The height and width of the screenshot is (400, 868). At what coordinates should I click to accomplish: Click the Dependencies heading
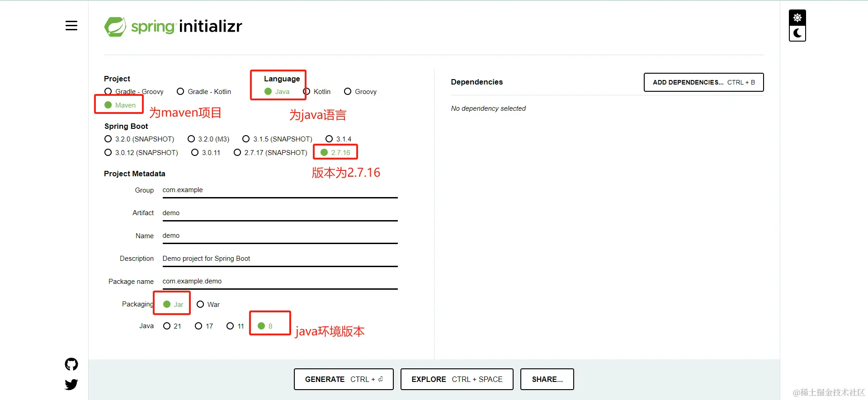[477, 82]
